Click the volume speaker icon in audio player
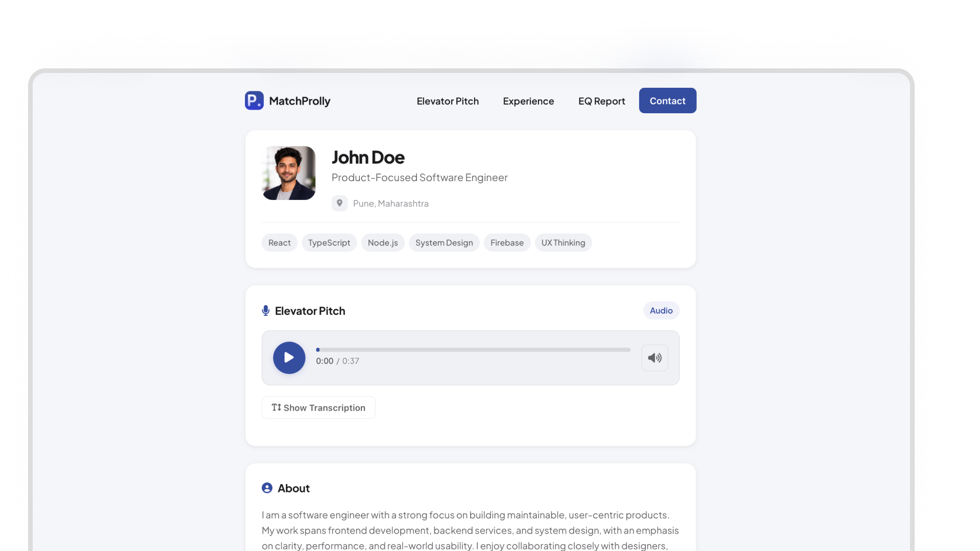The width and height of the screenshot is (980, 551). [654, 358]
